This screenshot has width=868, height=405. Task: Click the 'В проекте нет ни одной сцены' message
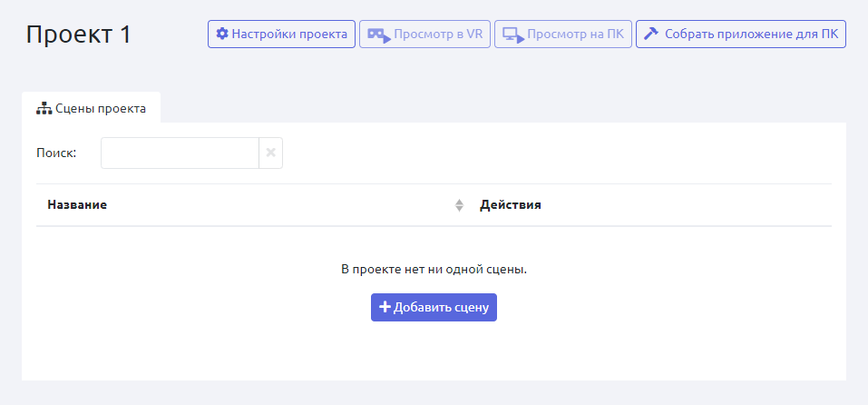(x=434, y=270)
